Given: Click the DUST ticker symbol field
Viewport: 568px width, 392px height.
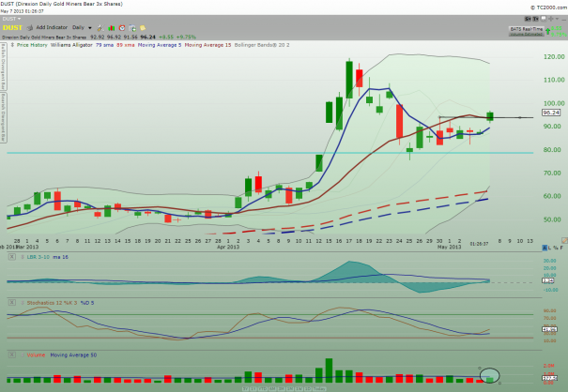Looking at the screenshot, I should pyautogui.click(x=12, y=28).
